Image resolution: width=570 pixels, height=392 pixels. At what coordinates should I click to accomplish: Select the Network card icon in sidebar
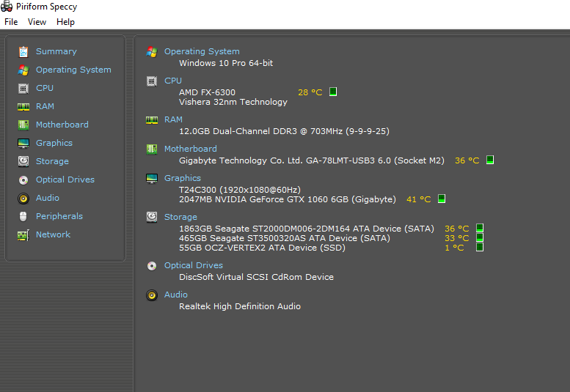click(x=23, y=235)
